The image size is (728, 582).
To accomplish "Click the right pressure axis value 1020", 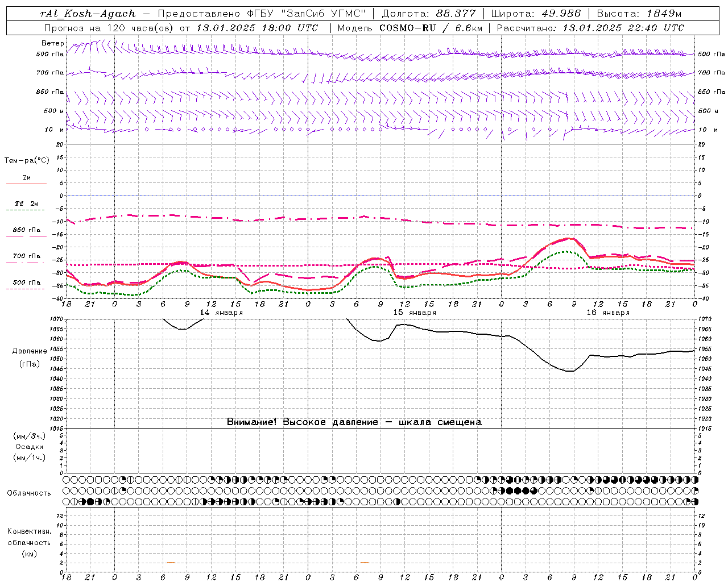I will [704, 419].
